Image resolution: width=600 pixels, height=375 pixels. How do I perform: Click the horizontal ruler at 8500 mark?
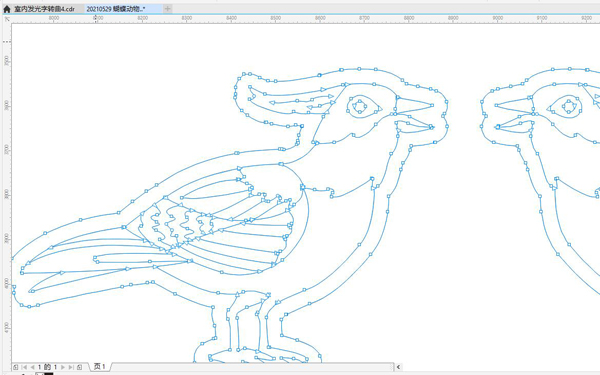pyautogui.click(x=276, y=19)
